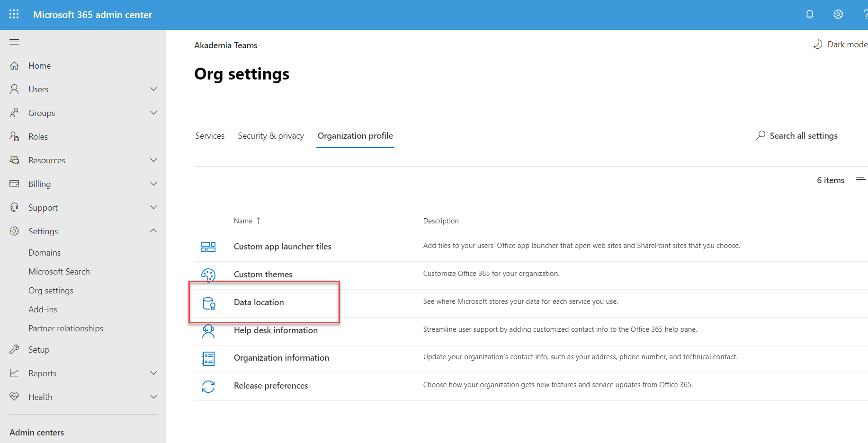Click the Custom app launcher tiles icon
Viewport: 868px width, 443px height.
208,247
